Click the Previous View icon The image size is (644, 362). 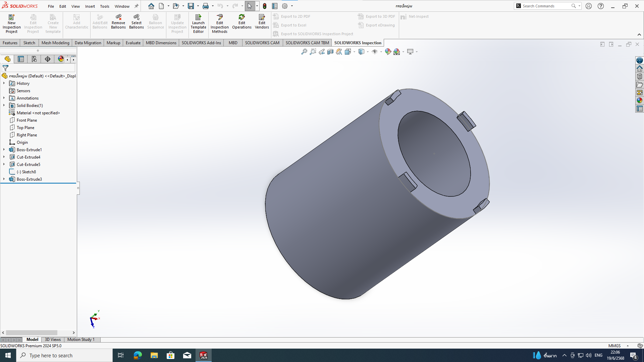322,52
